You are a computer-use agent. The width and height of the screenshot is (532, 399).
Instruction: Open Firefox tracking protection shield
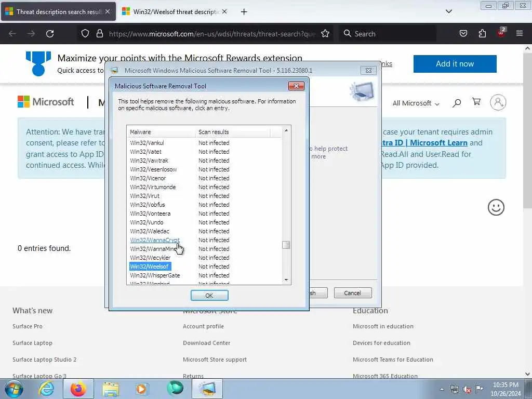click(x=85, y=34)
